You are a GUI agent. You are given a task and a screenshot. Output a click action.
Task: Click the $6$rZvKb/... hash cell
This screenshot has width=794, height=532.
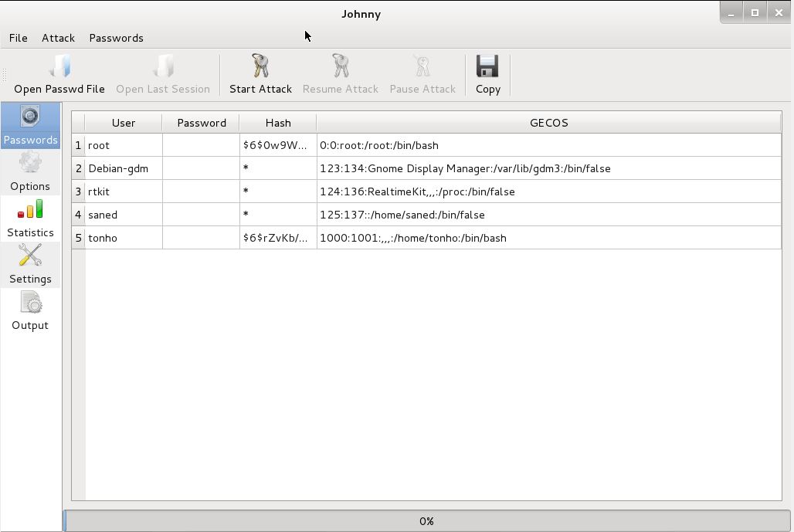point(278,238)
